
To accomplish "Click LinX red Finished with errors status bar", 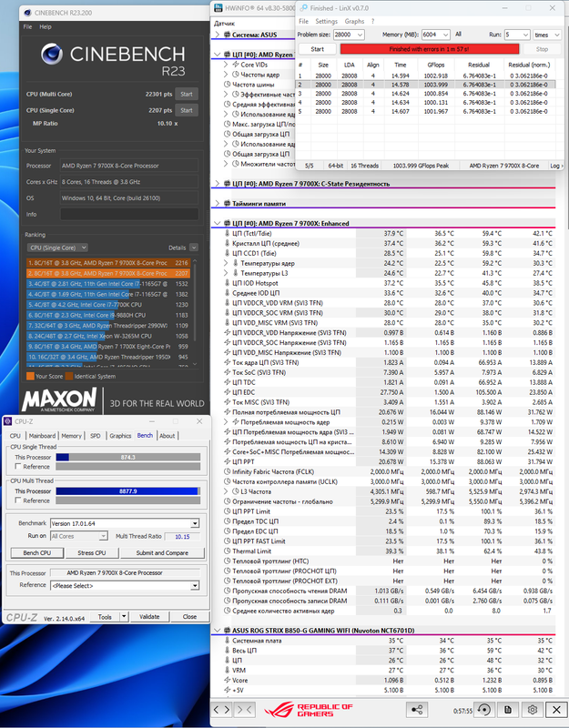I will (429, 49).
